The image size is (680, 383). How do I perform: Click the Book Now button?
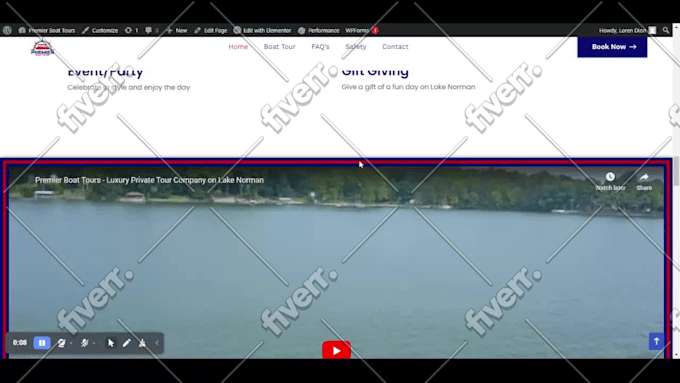click(x=612, y=47)
